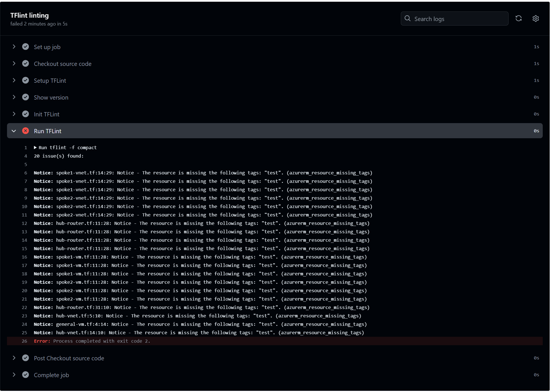This screenshot has width=552, height=392.
Task: Click the search magnifier icon
Action: [408, 19]
